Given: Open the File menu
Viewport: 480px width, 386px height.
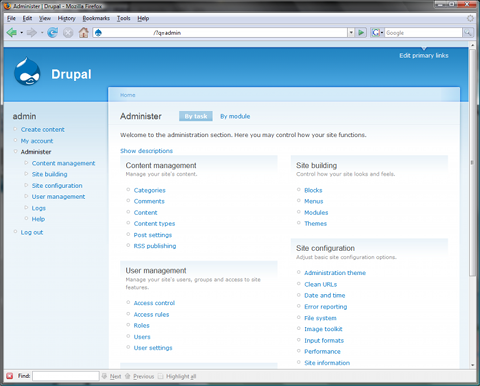Looking at the screenshot, I should click(11, 18).
